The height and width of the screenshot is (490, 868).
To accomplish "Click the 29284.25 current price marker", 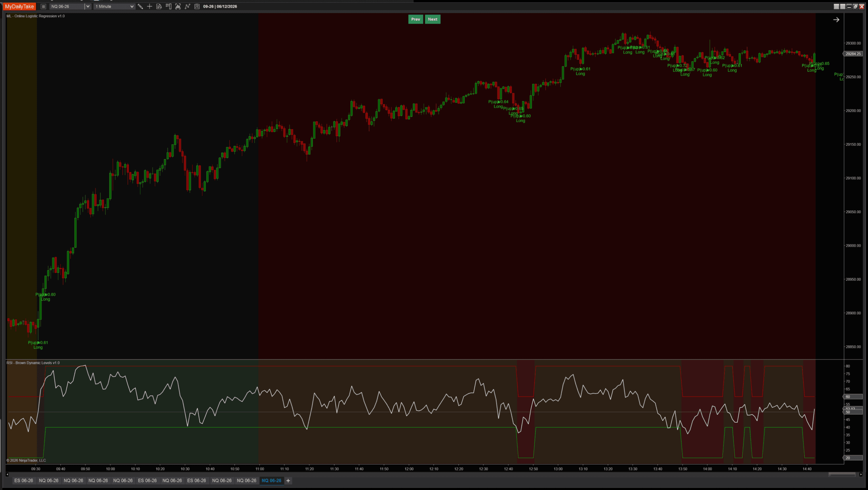I will (x=853, y=54).
